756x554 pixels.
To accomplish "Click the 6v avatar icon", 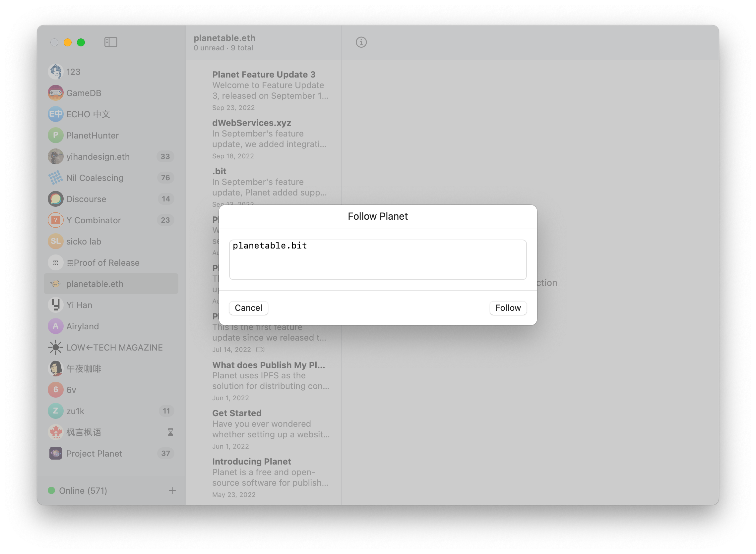I will pyautogui.click(x=56, y=390).
